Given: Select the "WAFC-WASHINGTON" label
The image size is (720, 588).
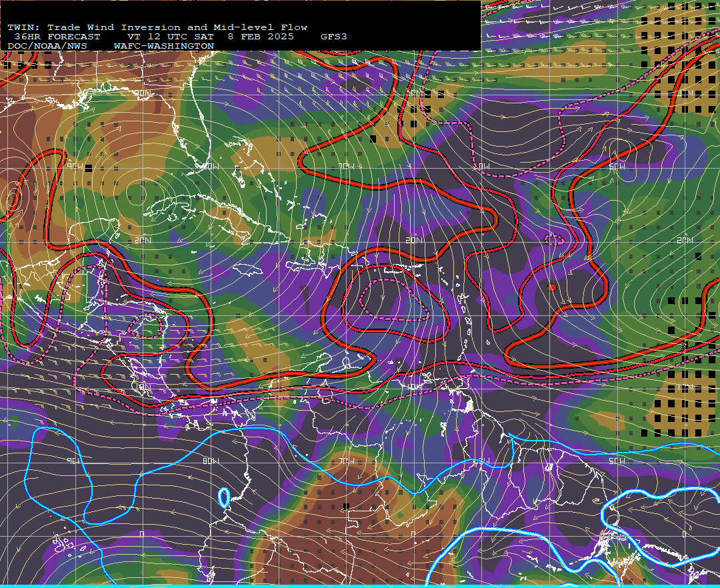Looking at the screenshot, I should click(164, 46).
